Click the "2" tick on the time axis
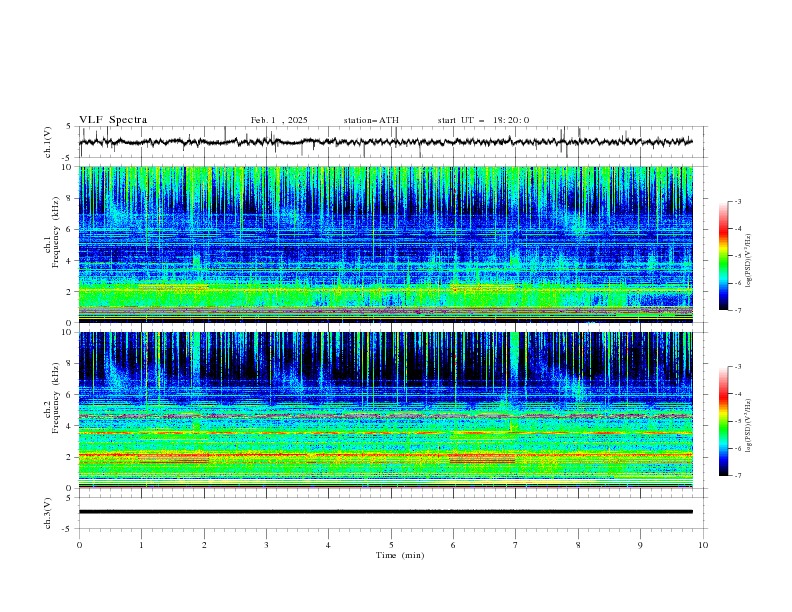792x612 pixels. coord(204,545)
